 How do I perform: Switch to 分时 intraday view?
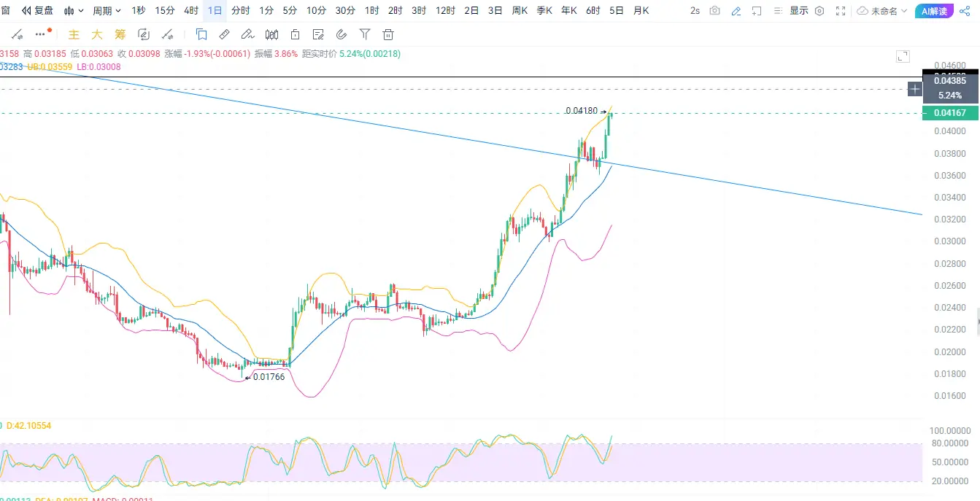point(240,11)
